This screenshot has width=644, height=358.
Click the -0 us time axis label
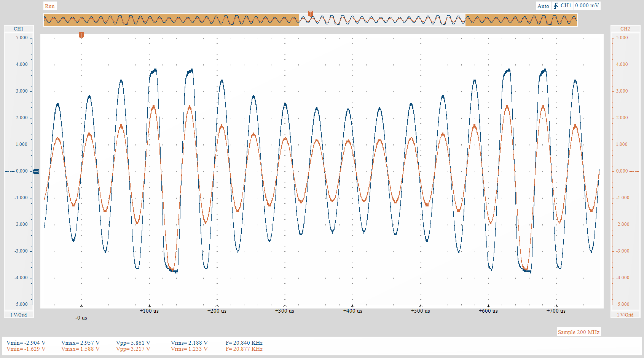point(81,318)
